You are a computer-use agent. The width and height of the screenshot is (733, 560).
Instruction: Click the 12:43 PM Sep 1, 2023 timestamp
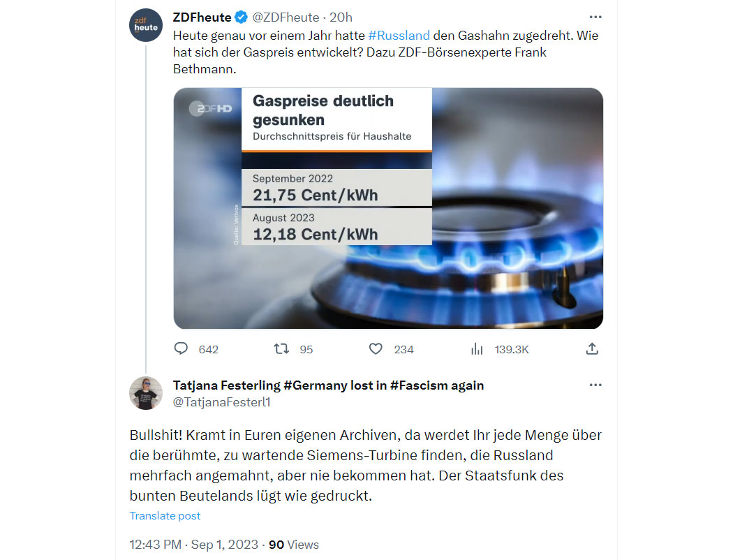click(193, 545)
